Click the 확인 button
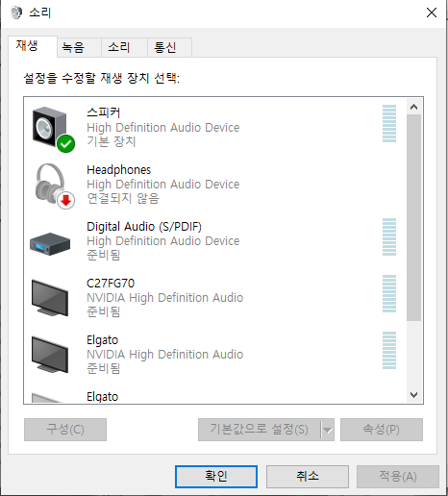Screen dimensions: 448x496 [x=216, y=477]
